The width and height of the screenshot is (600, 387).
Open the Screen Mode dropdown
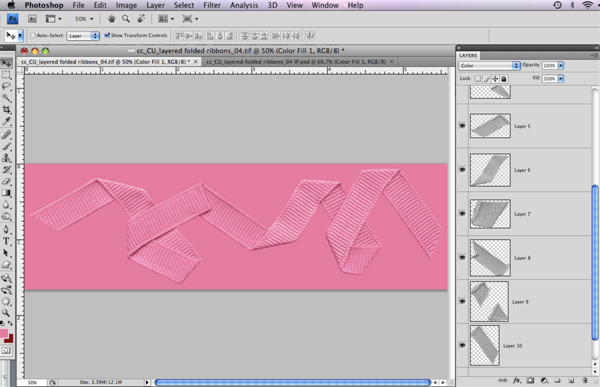(190, 19)
